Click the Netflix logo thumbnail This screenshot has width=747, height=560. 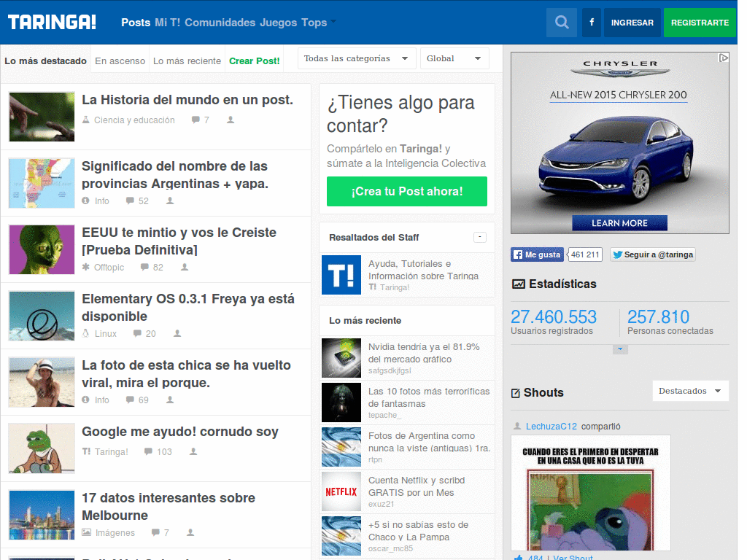[341, 491]
